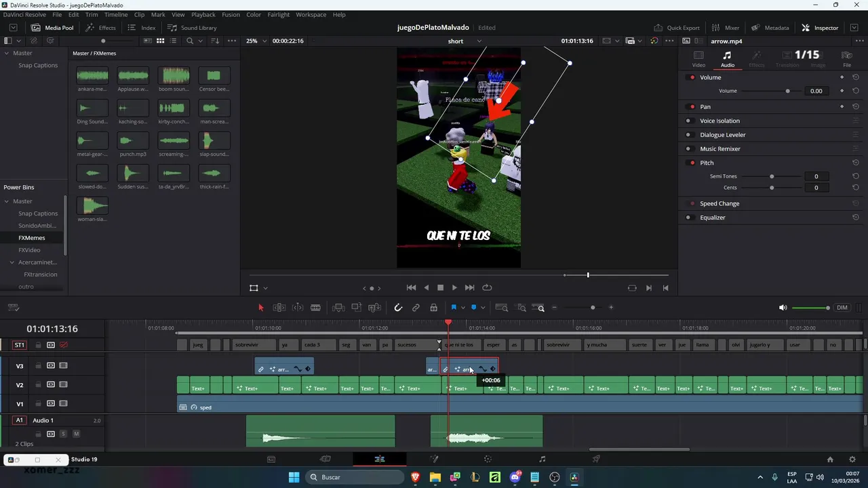Reset Volume section with circular arrow
The height and width of the screenshot is (488, 868).
(856, 77)
